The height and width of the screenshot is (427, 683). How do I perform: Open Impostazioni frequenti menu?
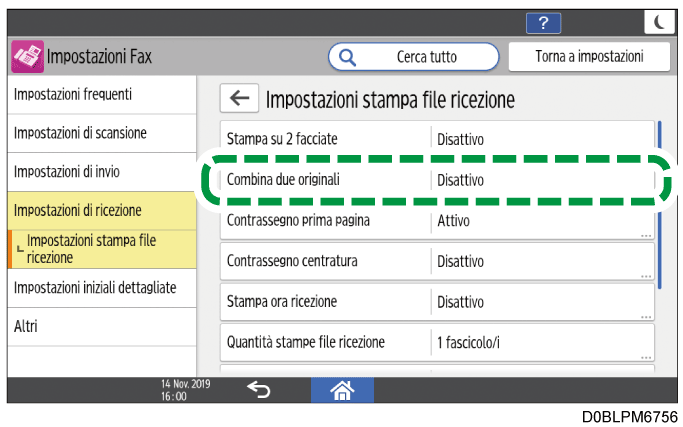point(101,95)
